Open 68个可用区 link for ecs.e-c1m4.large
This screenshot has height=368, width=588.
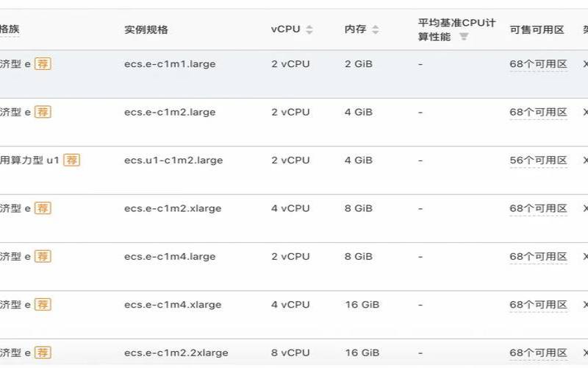click(x=538, y=257)
